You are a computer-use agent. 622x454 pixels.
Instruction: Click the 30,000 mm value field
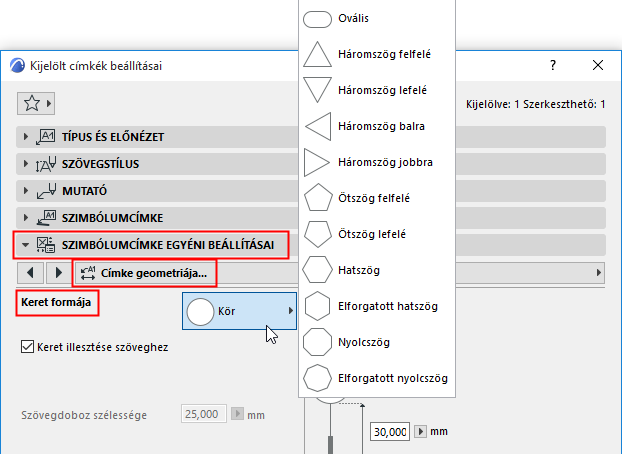pos(389,431)
